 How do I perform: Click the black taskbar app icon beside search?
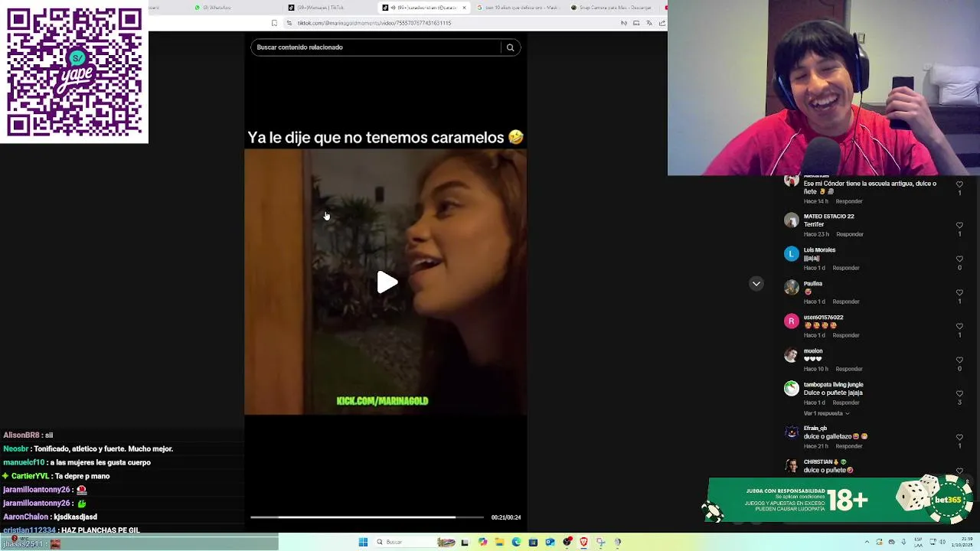coord(465,542)
